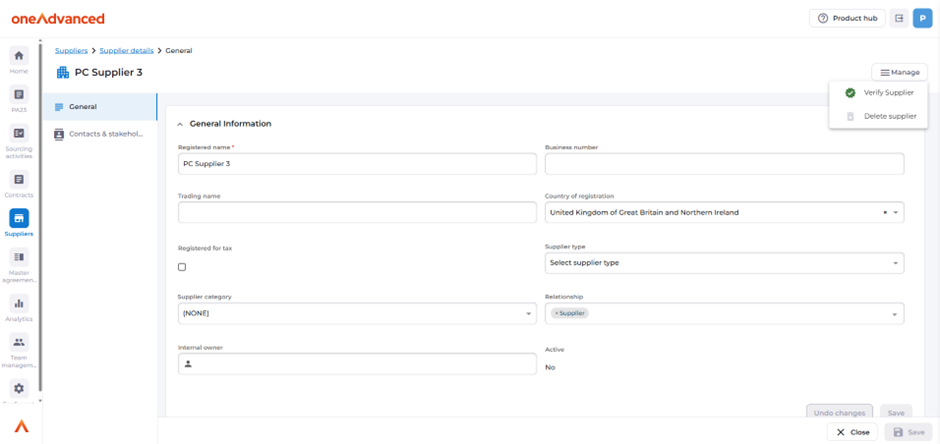Click the user profile avatar P
Screen dimensions: 940x444
[921, 18]
